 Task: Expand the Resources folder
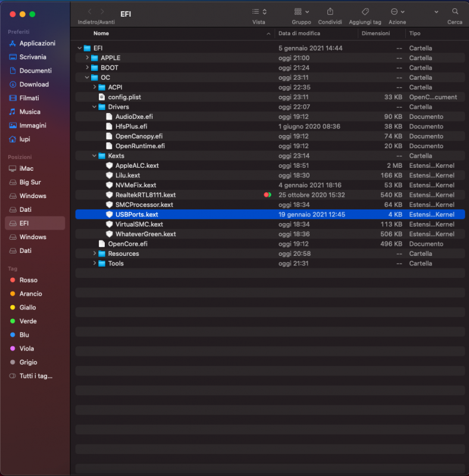[x=95, y=253]
